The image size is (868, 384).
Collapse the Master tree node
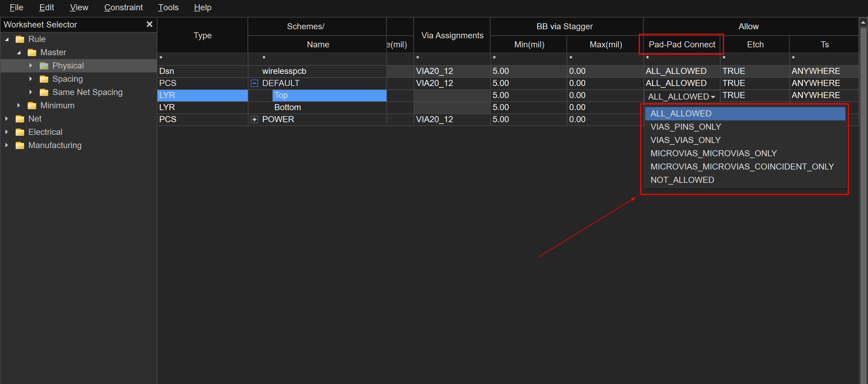pos(19,52)
